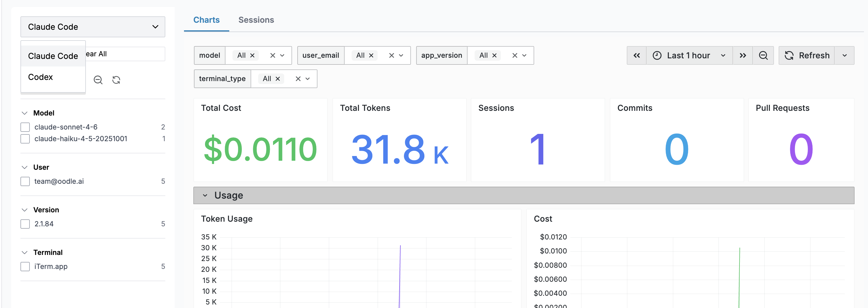Zoom out the time range with the magnifier icon
Screen dimensions: 868x308
tap(763, 55)
